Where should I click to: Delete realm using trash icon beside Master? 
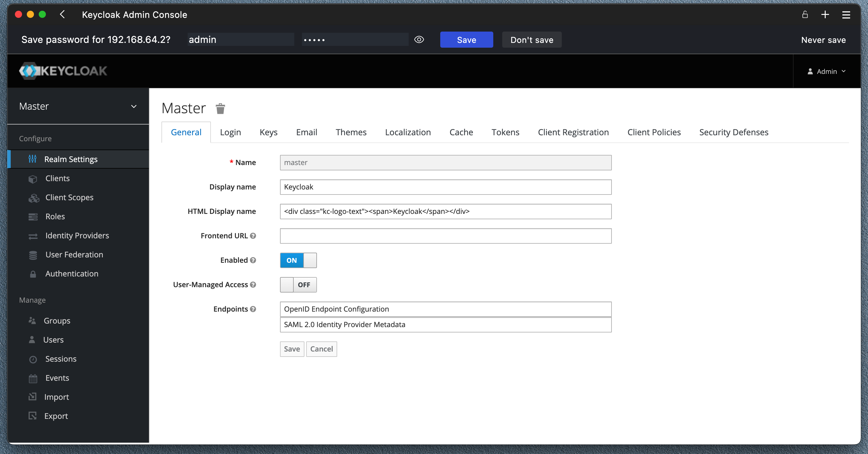(x=220, y=108)
